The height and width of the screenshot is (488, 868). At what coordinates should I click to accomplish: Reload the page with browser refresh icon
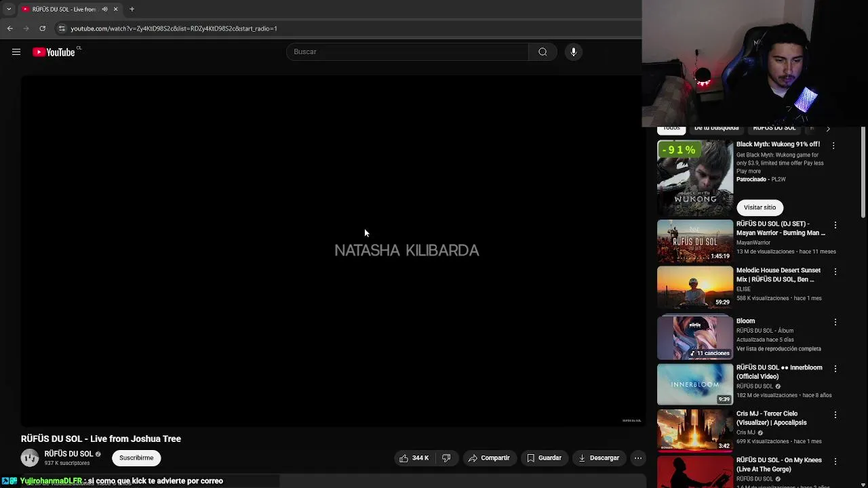(42, 28)
